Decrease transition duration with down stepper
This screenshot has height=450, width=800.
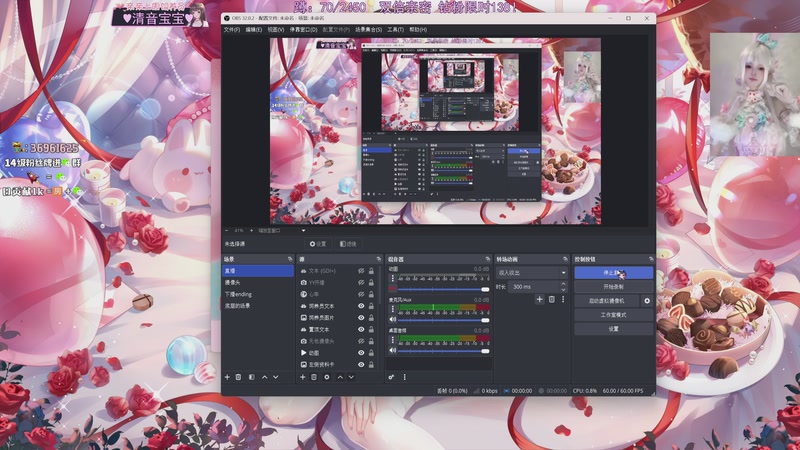coord(563,289)
